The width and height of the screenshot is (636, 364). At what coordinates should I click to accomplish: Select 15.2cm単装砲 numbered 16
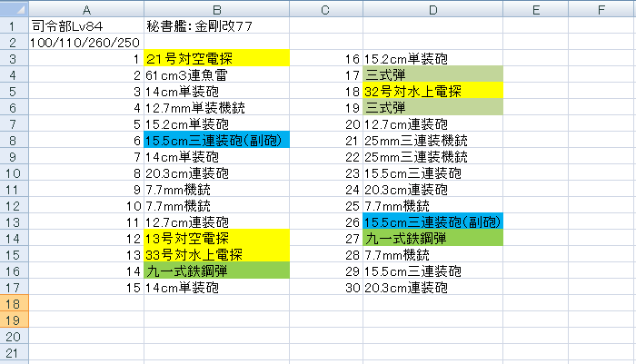pyautogui.click(x=432, y=58)
